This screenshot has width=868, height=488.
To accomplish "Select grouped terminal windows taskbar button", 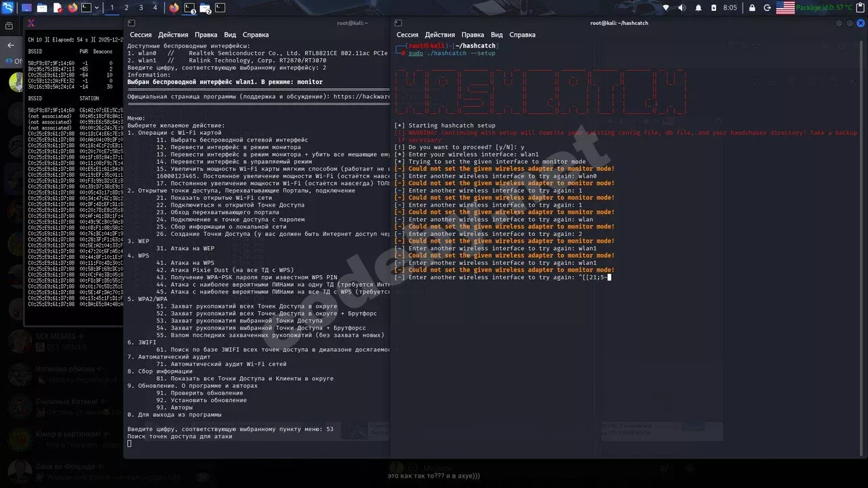I will pos(191,8).
